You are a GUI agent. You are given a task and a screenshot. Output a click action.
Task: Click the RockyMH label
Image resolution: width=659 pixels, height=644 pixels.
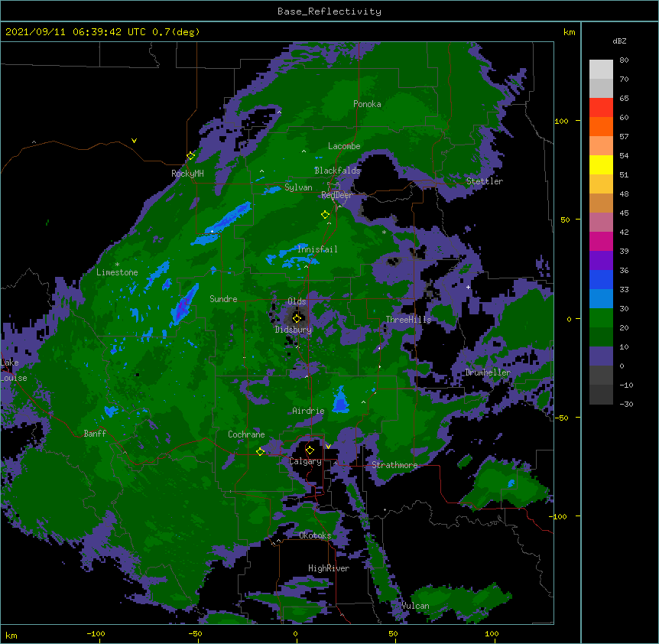click(187, 173)
